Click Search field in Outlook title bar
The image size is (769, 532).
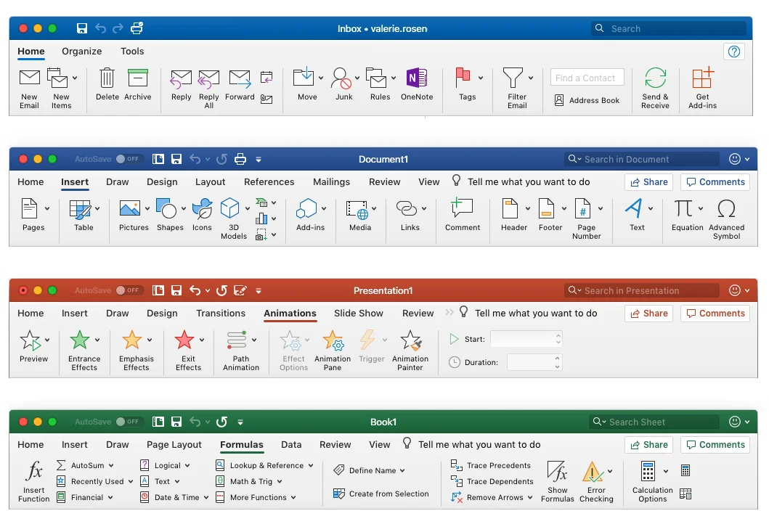tap(669, 28)
